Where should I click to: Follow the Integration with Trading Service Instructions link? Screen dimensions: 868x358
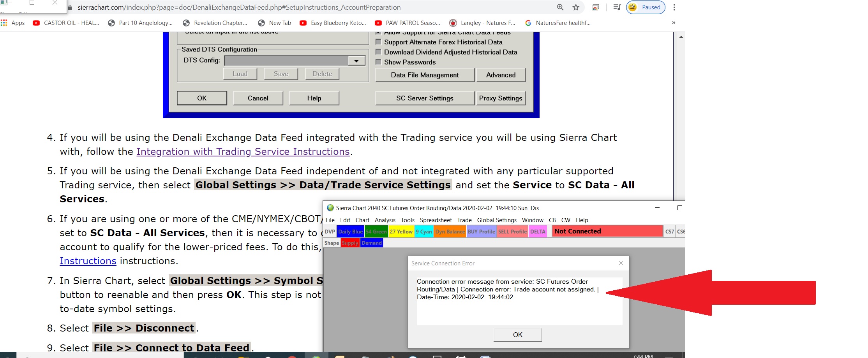point(243,151)
